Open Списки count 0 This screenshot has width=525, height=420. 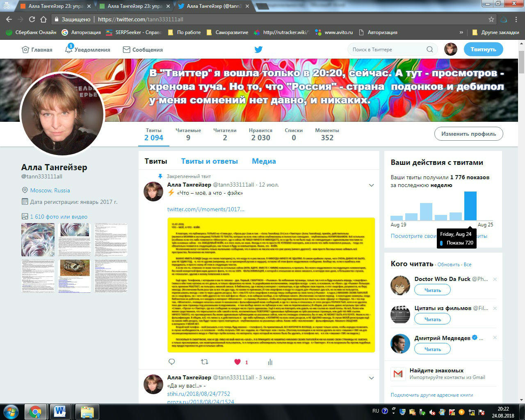(294, 134)
